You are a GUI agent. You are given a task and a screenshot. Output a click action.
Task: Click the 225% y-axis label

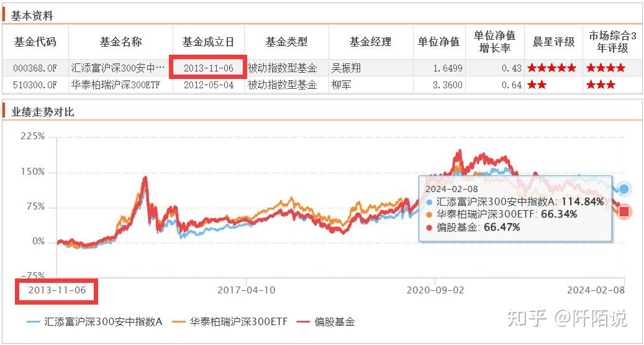32,137
